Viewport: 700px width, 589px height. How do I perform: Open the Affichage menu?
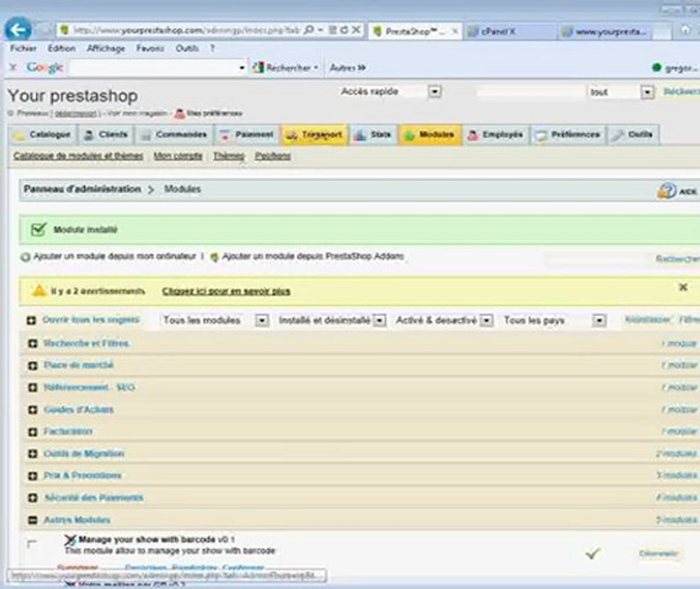point(106,48)
